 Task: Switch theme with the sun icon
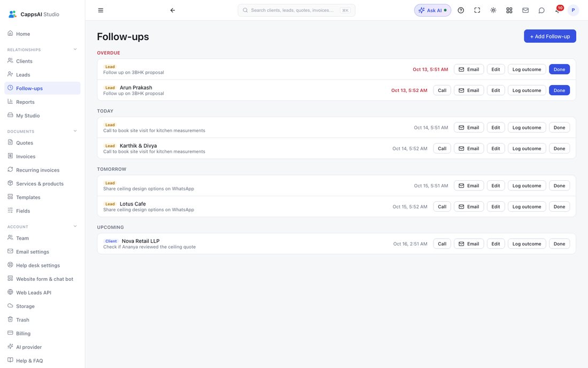point(493,10)
